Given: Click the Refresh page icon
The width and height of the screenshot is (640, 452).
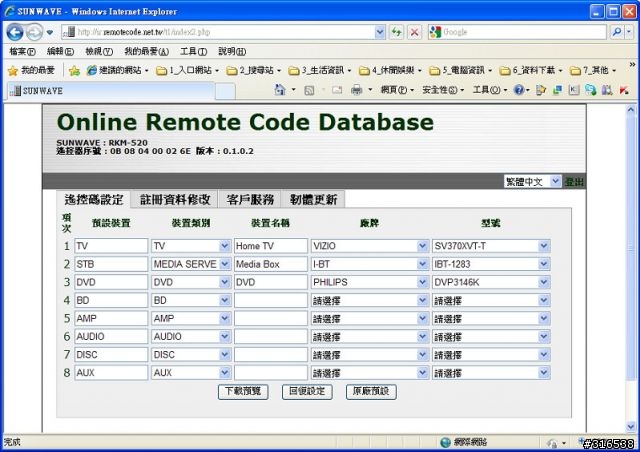Looking at the screenshot, I should coord(396,32).
